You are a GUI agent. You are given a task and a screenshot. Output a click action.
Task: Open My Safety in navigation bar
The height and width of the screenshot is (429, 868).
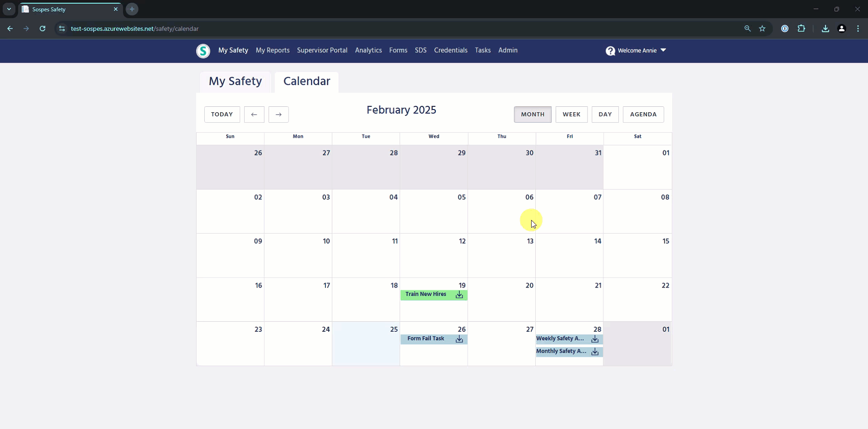233,50
